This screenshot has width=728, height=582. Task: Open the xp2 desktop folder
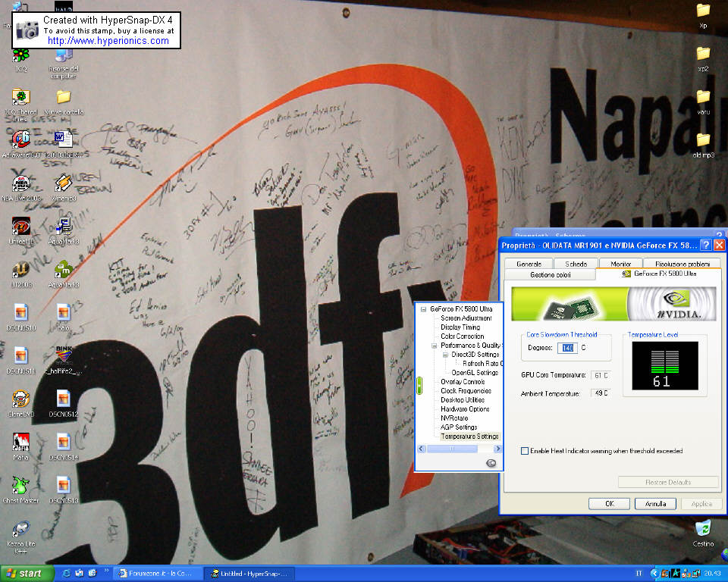[703, 59]
